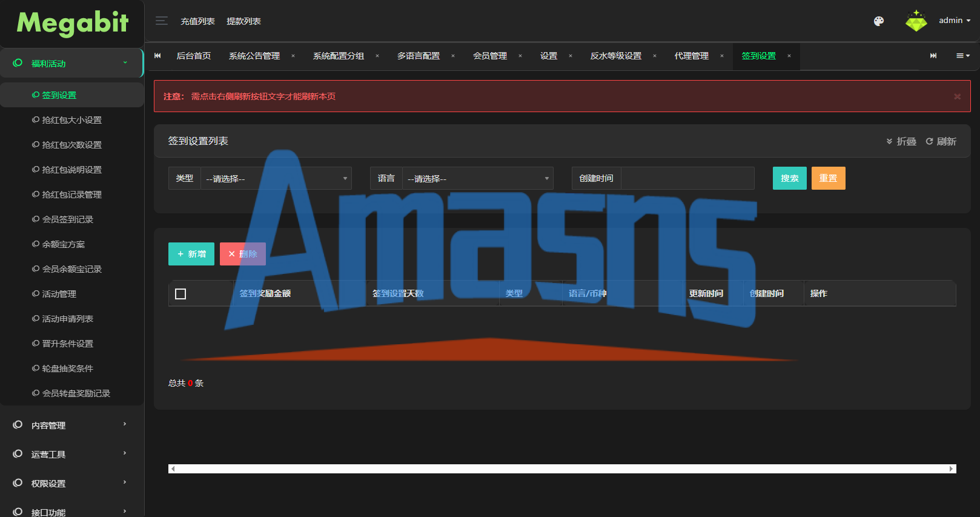The image size is (980, 517).
Task: Close the 签到设置 tab
Action: tap(789, 56)
